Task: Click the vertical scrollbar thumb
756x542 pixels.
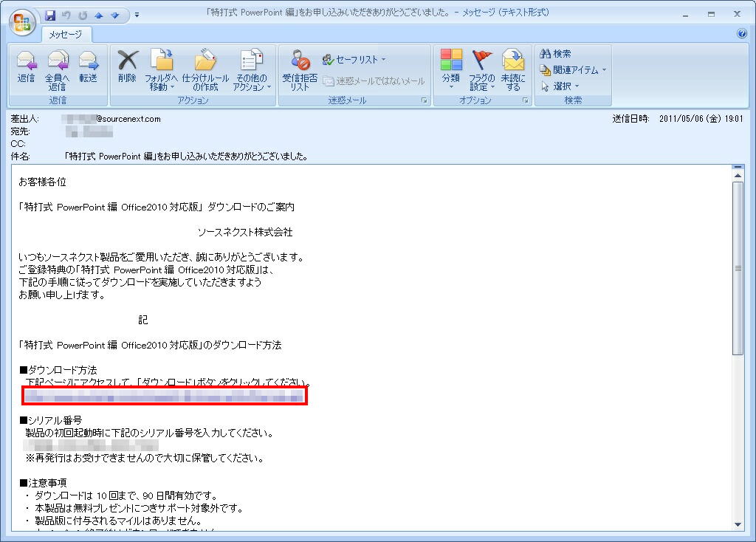Action: [738, 268]
